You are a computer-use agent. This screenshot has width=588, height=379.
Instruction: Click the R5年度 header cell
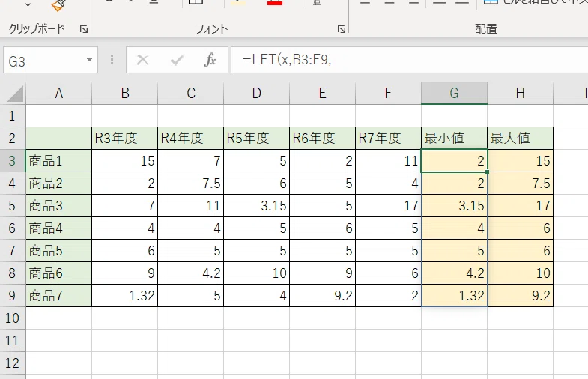pyautogui.click(x=257, y=139)
